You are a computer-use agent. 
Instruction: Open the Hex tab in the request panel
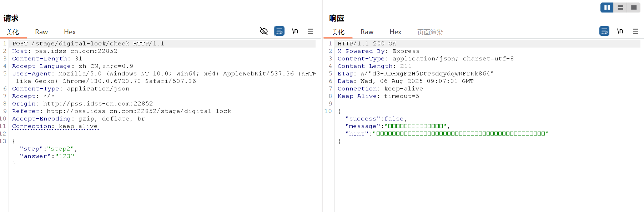(70, 32)
